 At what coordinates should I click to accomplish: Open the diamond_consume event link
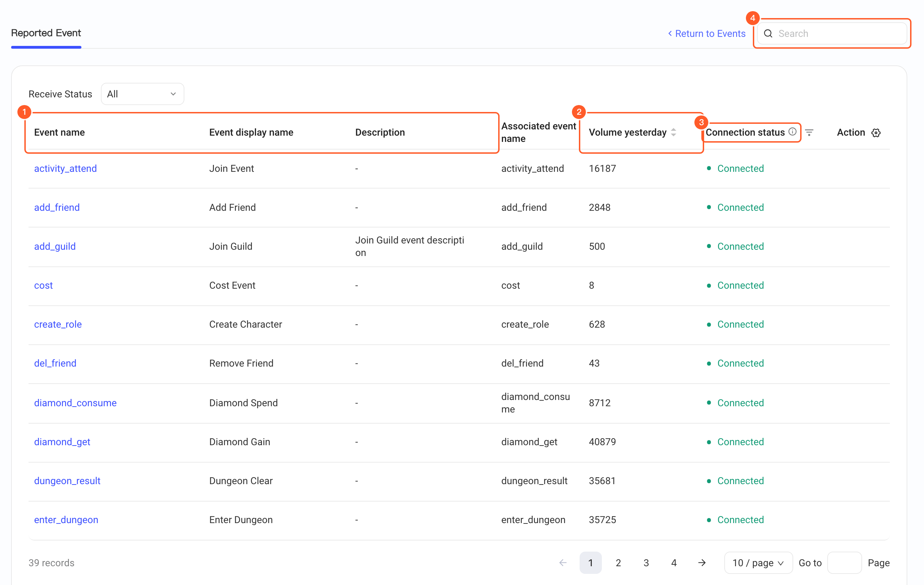(x=75, y=403)
